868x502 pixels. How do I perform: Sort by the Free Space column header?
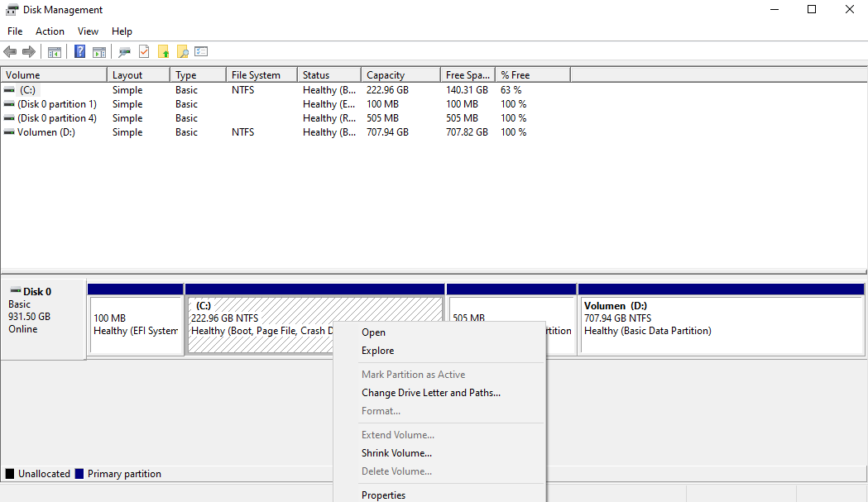pyautogui.click(x=468, y=74)
